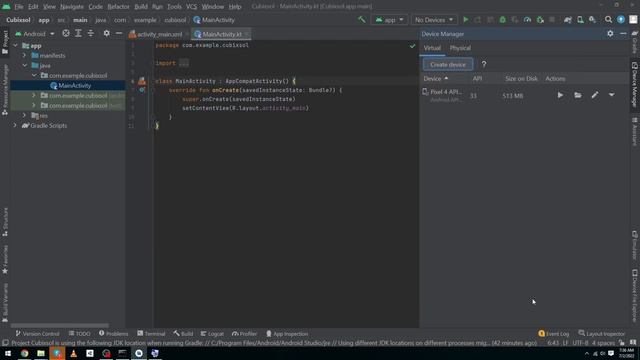Open Device Manager settings gear
This screenshot has height=360, width=640.
point(610,33)
